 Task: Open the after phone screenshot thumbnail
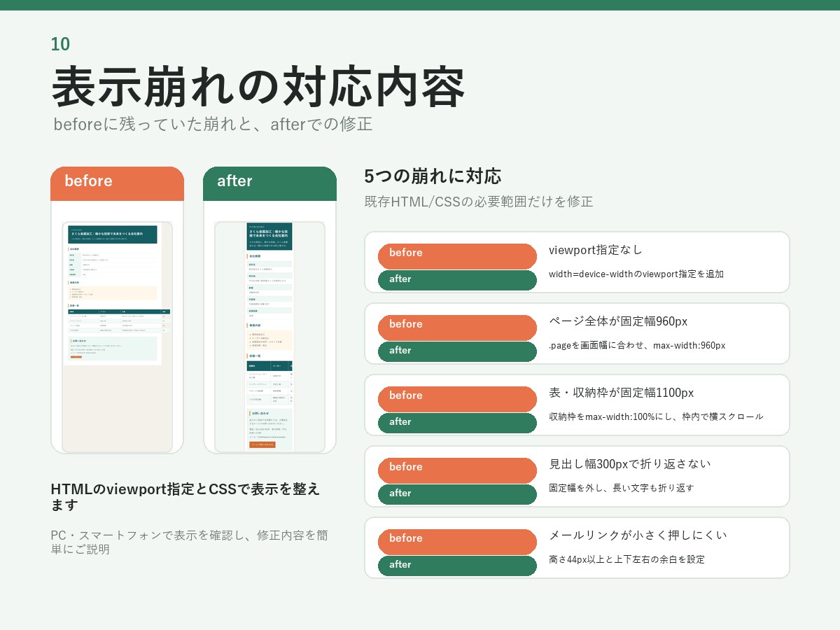[269, 337]
